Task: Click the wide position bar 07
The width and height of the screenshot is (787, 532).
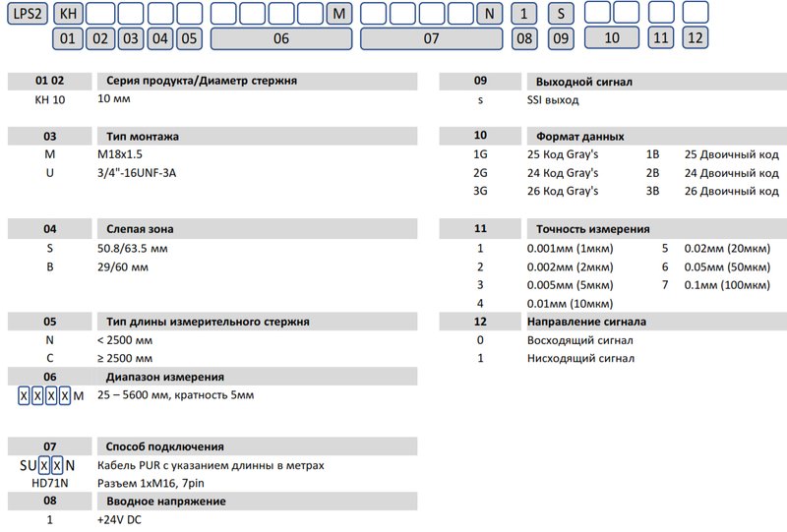Action: 431,38
